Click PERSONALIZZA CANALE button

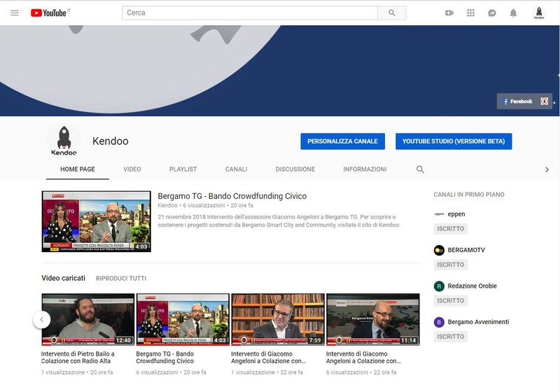pyautogui.click(x=342, y=141)
